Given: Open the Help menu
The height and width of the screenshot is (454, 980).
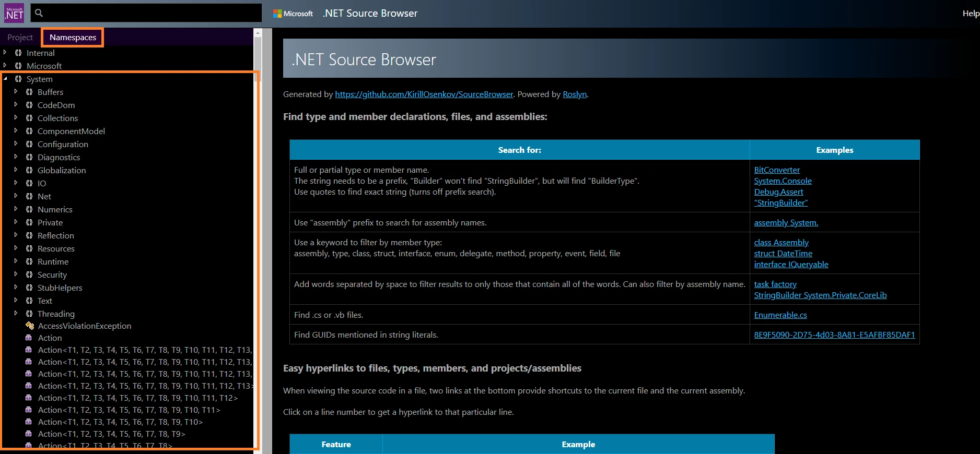Looking at the screenshot, I should tap(971, 14).
